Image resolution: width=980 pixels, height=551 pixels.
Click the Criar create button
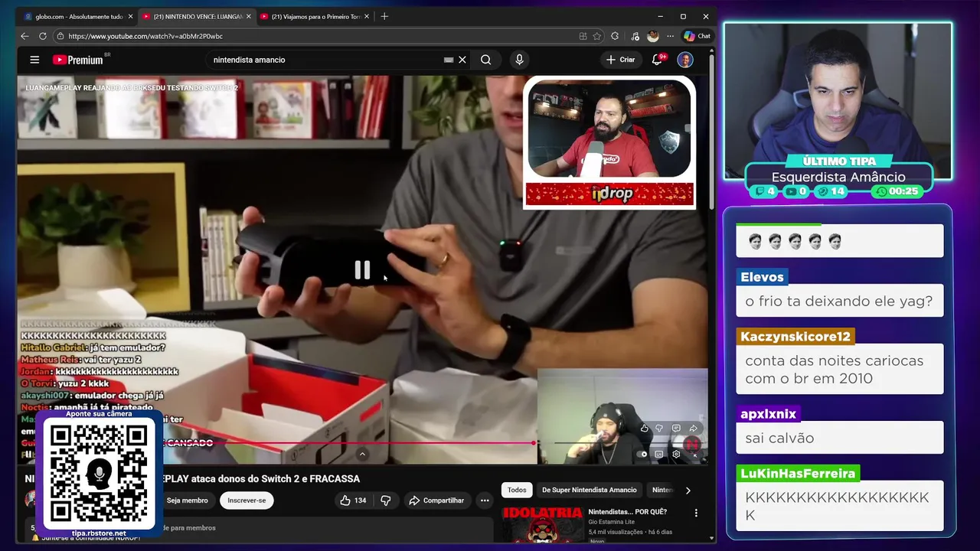(620, 60)
